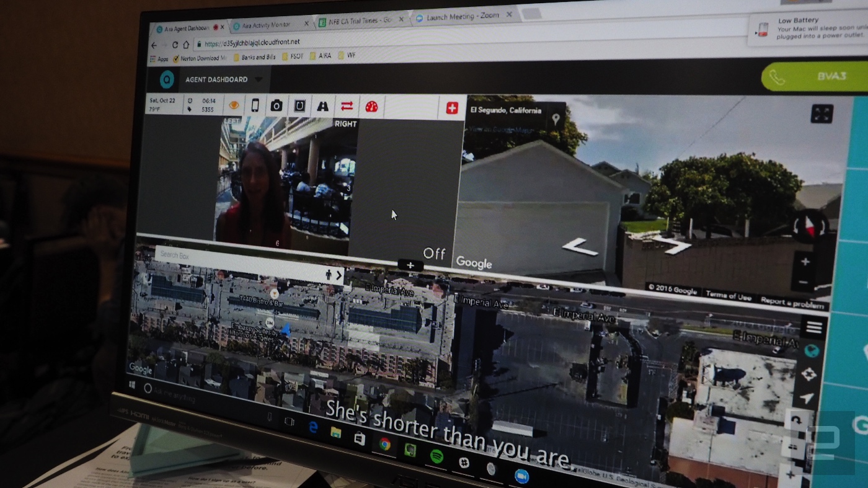
Task: Toggle the map globe satellite layer
Action: [812, 351]
